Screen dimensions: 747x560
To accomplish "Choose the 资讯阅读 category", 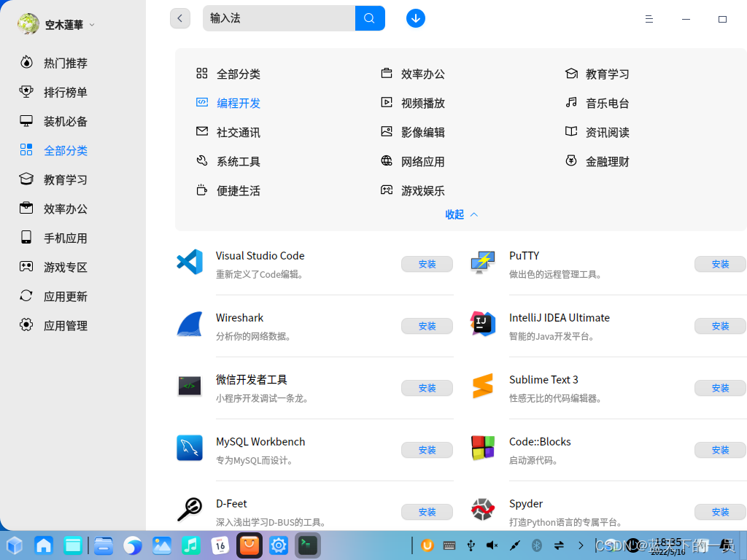I will 597,132.
